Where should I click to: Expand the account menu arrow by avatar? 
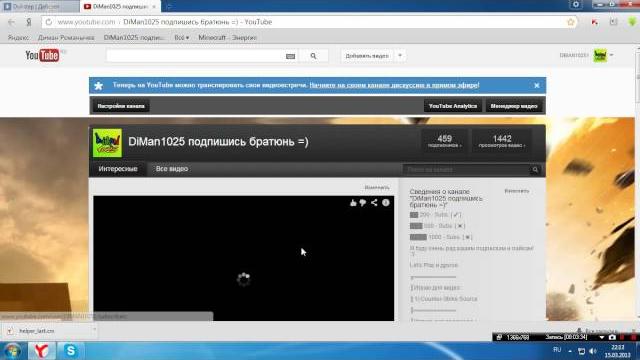click(611, 55)
